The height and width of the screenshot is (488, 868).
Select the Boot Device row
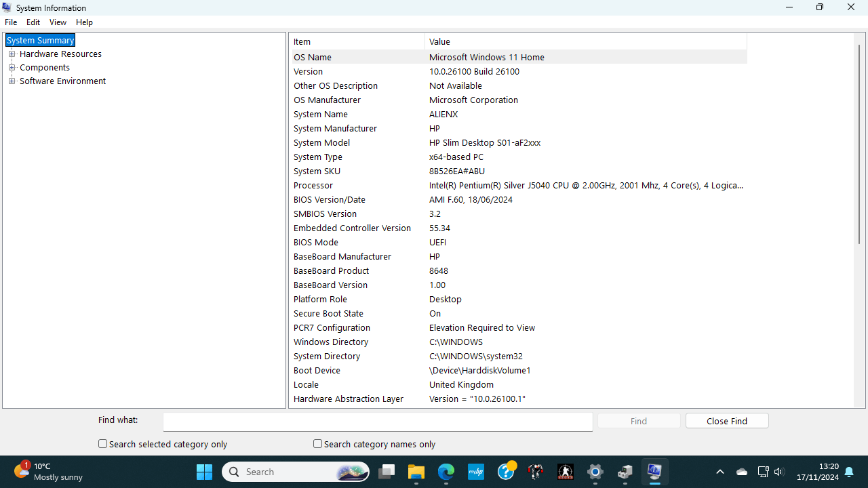click(x=519, y=371)
